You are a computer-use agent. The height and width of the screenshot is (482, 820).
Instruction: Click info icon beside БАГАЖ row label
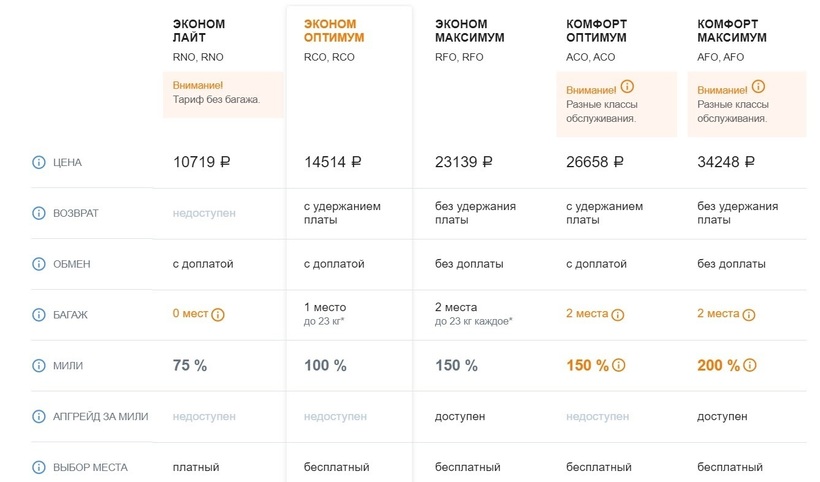point(39,315)
